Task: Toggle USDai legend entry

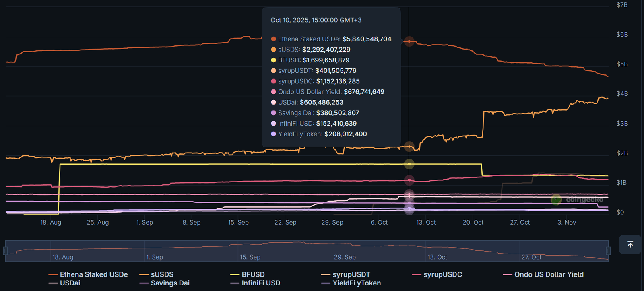Action: 64,283
